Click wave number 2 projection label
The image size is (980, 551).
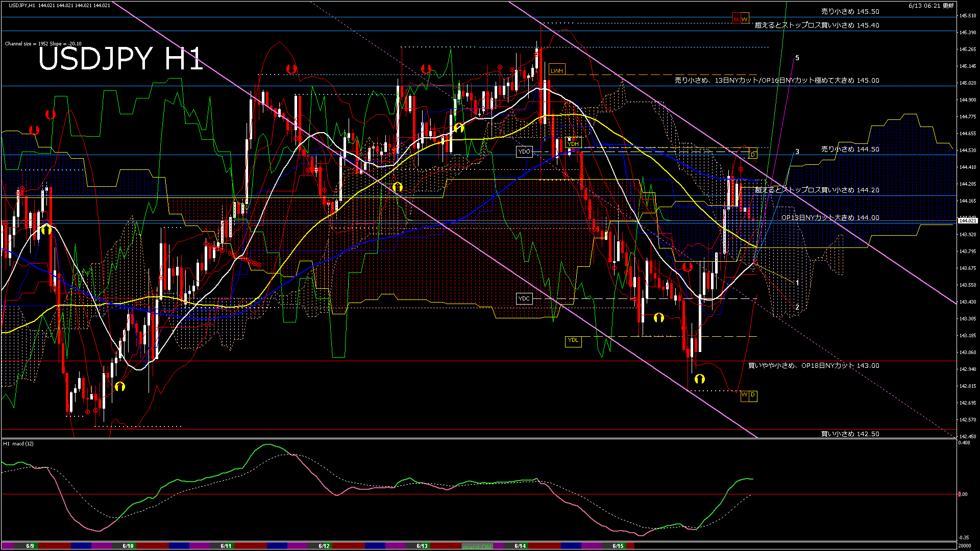[797, 307]
